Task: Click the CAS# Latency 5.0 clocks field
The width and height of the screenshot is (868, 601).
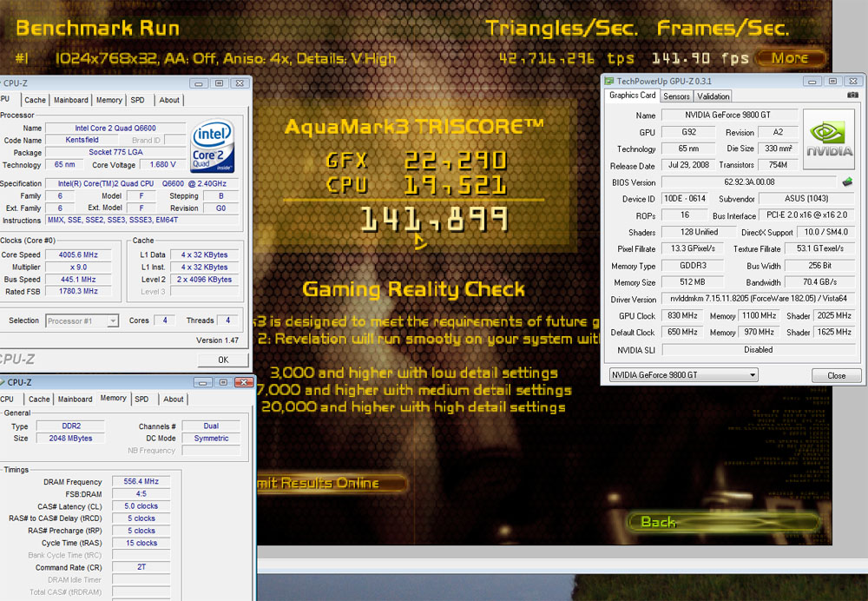Action: pos(141,505)
